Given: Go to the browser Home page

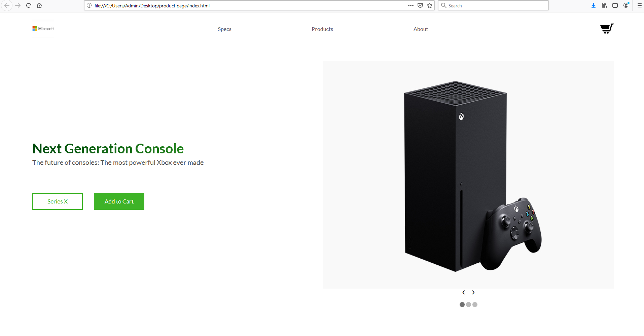Looking at the screenshot, I should pos(39,5).
